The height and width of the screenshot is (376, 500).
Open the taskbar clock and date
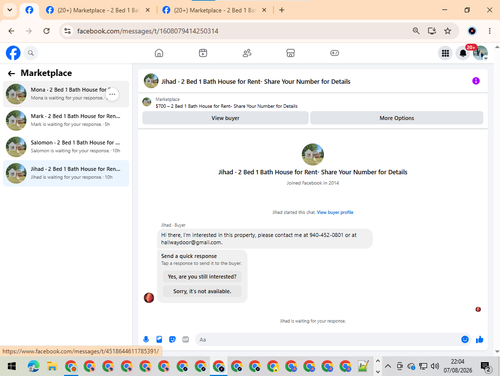point(458,366)
